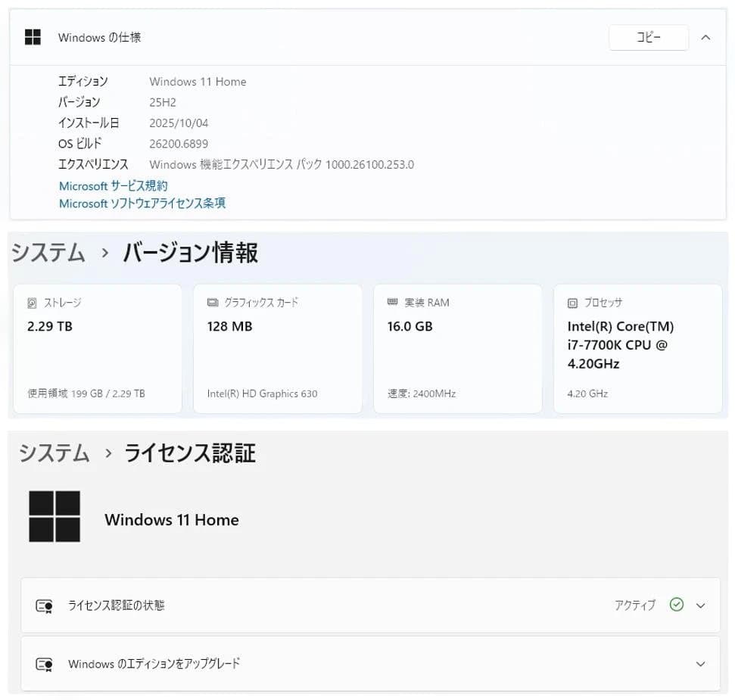
Task: Click the large Windows 11 Home logo
Action: coord(55,517)
